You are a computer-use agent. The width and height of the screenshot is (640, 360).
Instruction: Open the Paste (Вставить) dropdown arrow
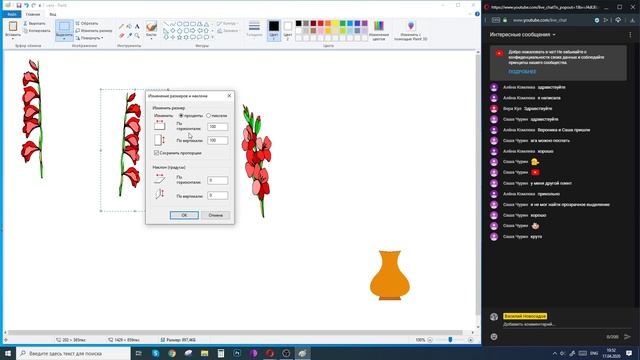(13, 39)
